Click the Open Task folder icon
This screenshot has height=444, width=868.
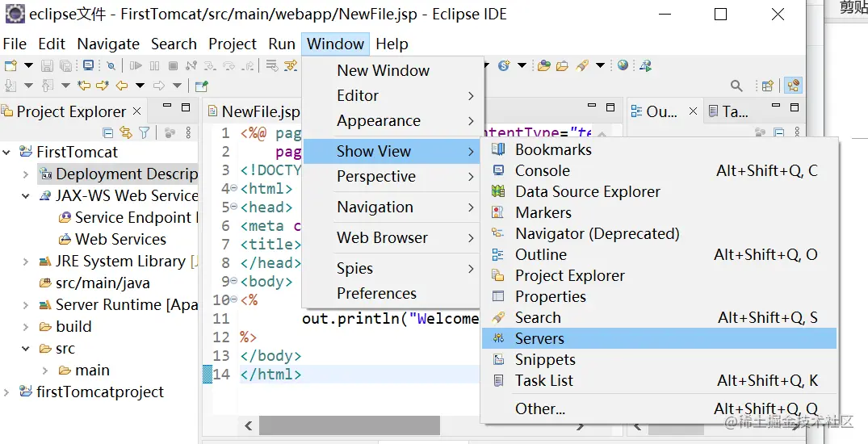tap(563, 66)
